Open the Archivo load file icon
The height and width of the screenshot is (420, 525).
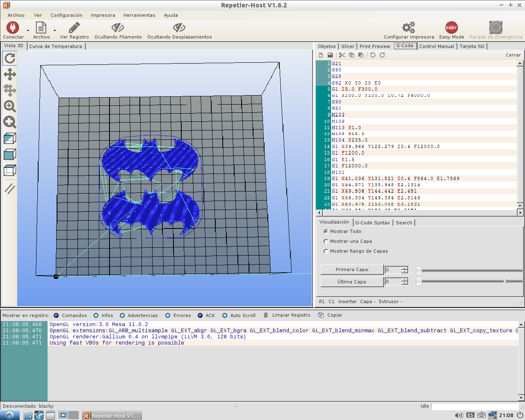click(x=41, y=27)
